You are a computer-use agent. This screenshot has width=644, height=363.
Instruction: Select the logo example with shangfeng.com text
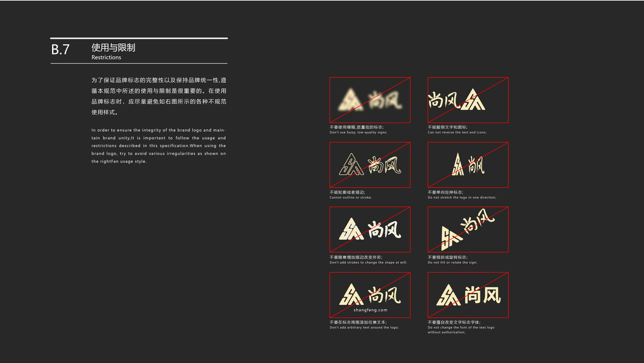tap(370, 295)
